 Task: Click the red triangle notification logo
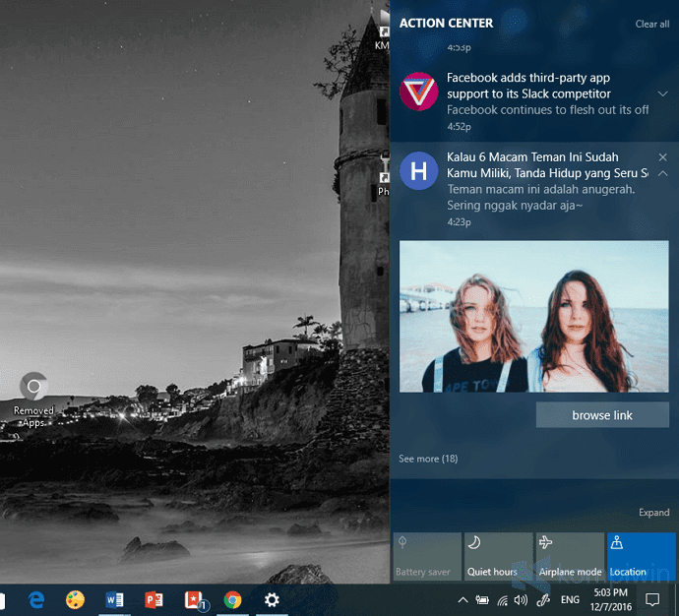click(418, 92)
